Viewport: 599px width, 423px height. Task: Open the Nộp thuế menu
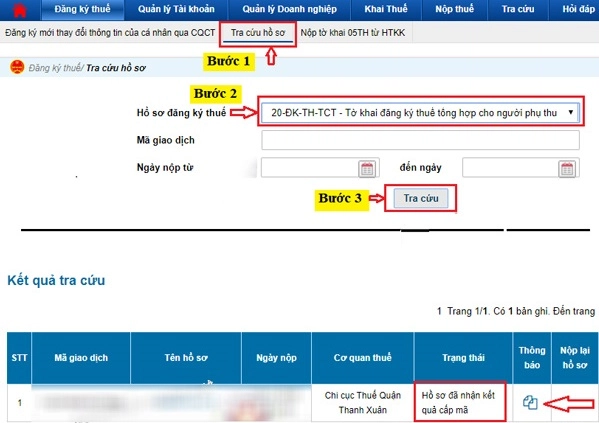click(455, 9)
